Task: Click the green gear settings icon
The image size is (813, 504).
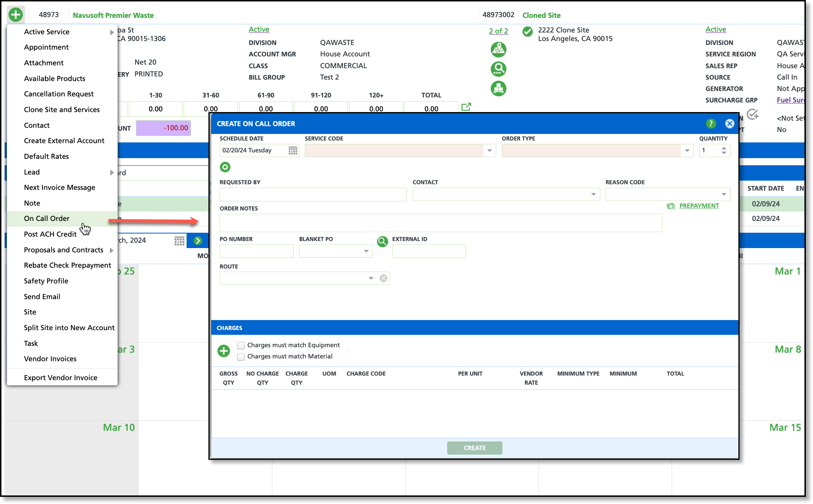Action: point(225,167)
